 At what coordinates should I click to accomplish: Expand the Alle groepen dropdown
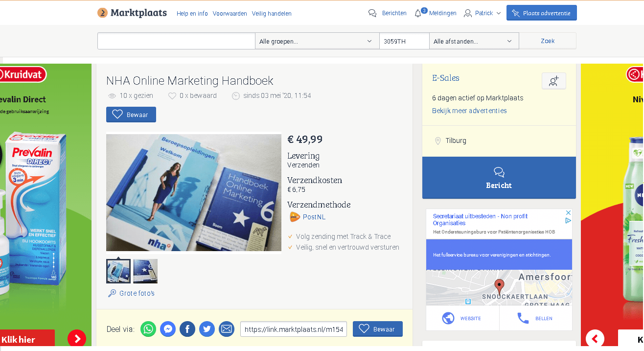317,41
